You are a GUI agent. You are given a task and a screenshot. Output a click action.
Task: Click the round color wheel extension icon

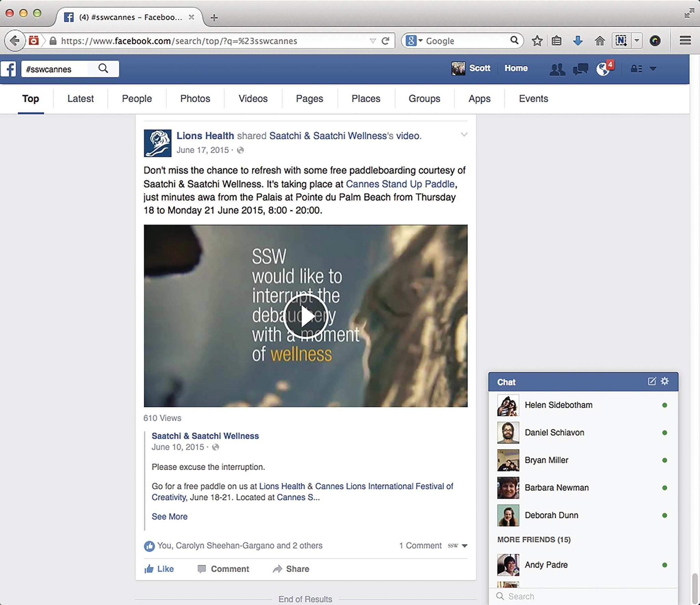(x=655, y=41)
